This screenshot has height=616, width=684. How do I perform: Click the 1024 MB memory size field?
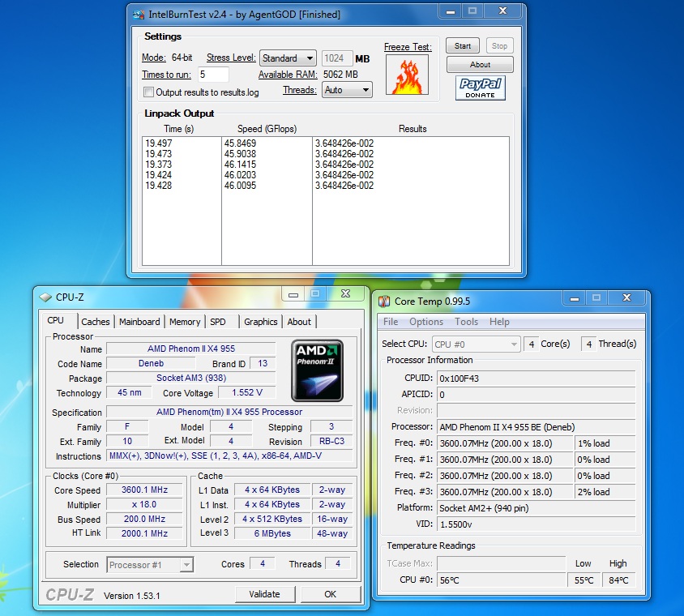[337, 58]
